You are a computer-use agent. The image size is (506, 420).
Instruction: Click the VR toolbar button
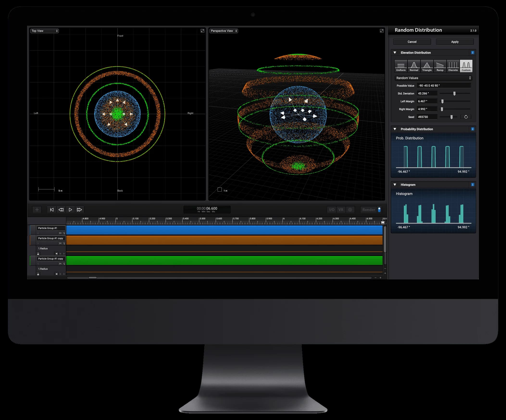pyautogui.click(x=341, y=209)
